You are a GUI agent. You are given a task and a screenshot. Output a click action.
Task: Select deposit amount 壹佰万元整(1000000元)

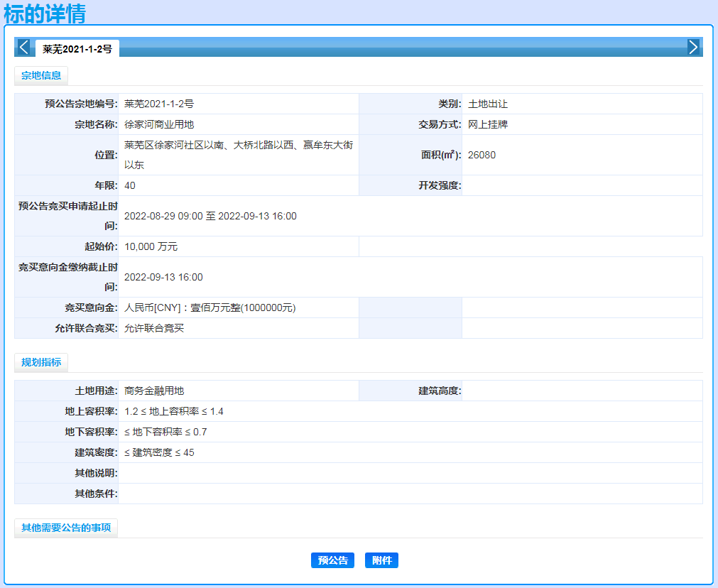[243, 307]
